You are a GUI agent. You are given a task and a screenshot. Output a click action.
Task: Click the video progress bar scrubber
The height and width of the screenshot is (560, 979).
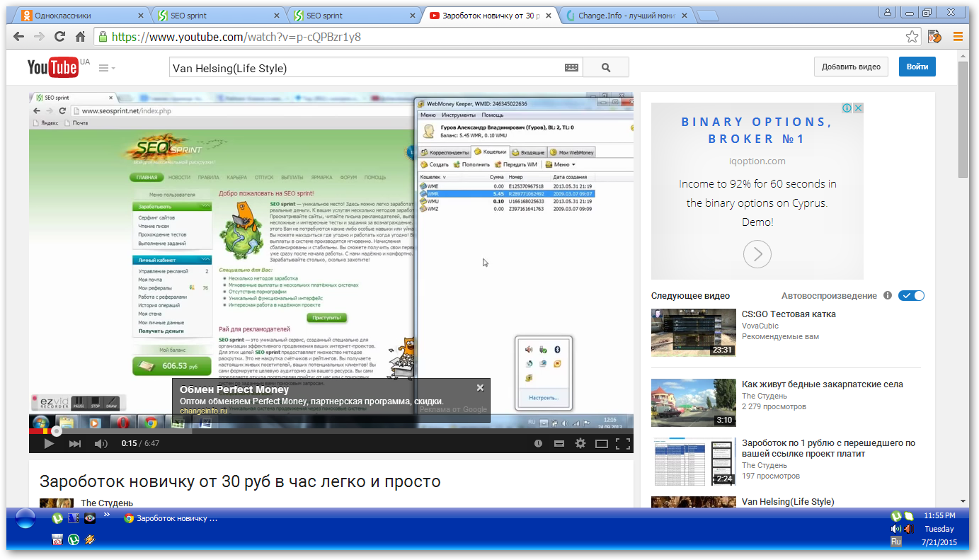pyautogui.click(x=57, y=430)
